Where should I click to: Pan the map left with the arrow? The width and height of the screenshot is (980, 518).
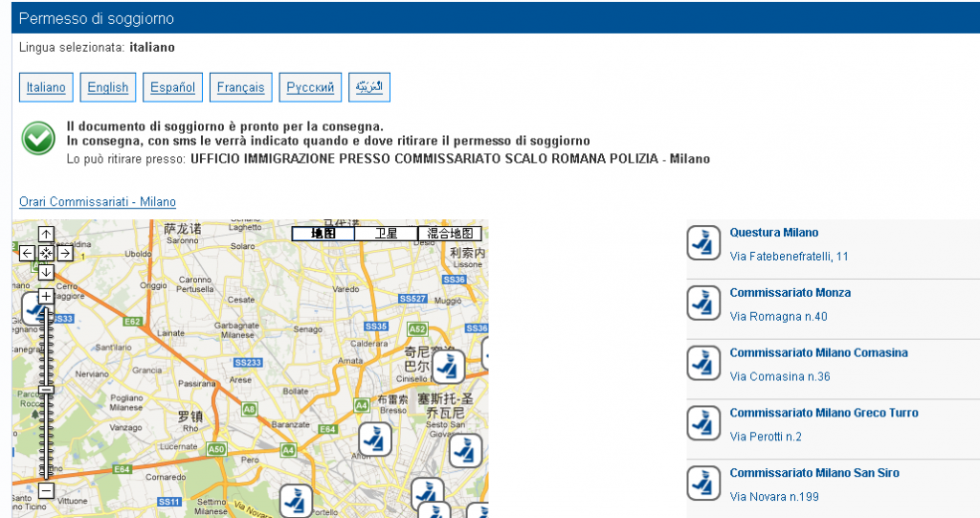pos(27,253)
